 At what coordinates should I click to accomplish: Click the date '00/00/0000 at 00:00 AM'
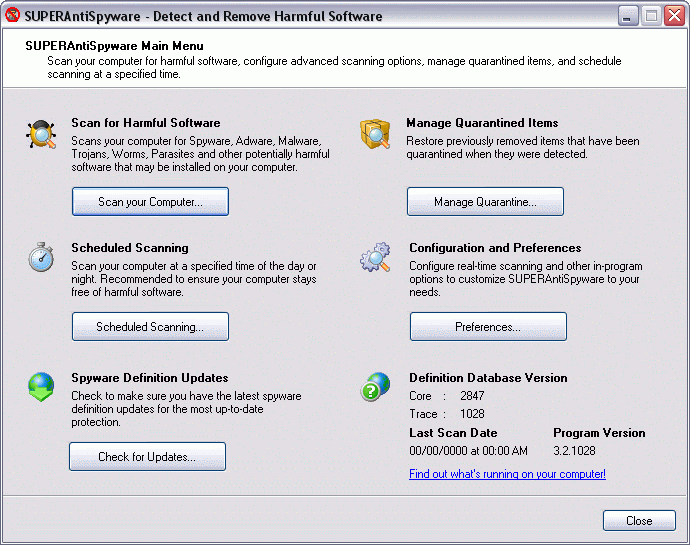(x=468, y=451)
